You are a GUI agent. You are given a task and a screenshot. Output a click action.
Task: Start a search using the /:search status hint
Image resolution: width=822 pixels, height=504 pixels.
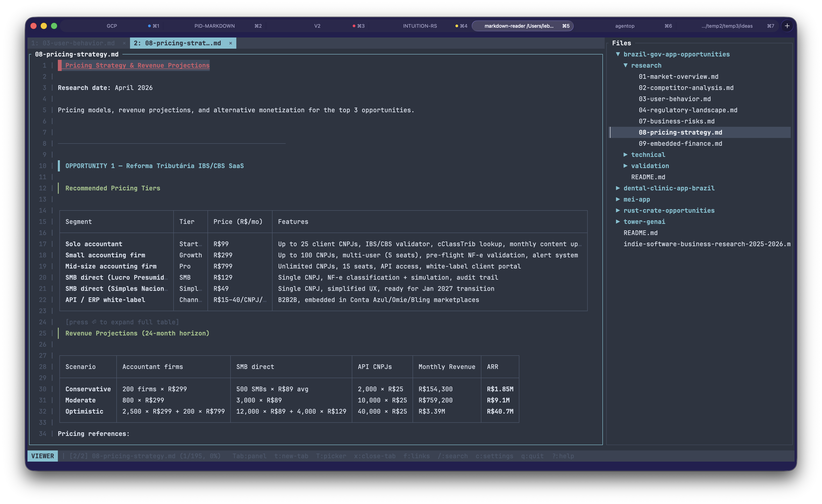pyautogui.click(x=453, y=456)
